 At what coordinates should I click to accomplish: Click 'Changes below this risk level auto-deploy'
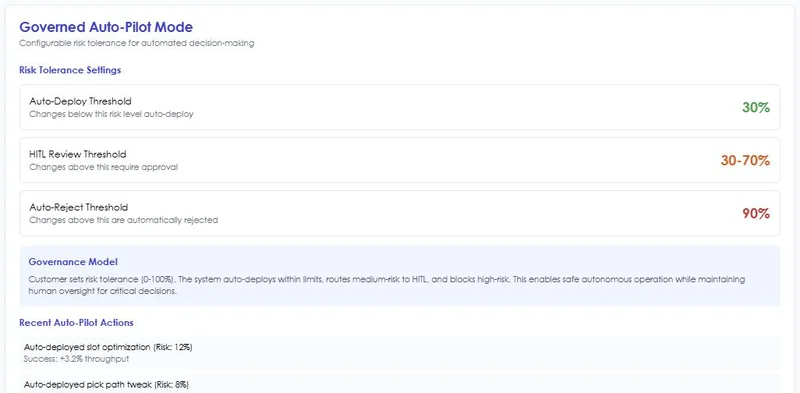tap(111, 114)
